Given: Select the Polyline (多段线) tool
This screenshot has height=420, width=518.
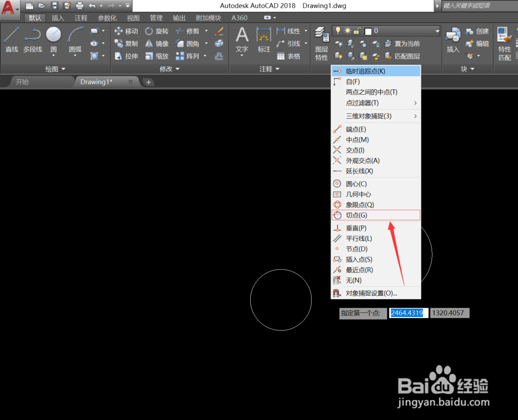Looking at the screenshot, I should (x=33, y=40).
